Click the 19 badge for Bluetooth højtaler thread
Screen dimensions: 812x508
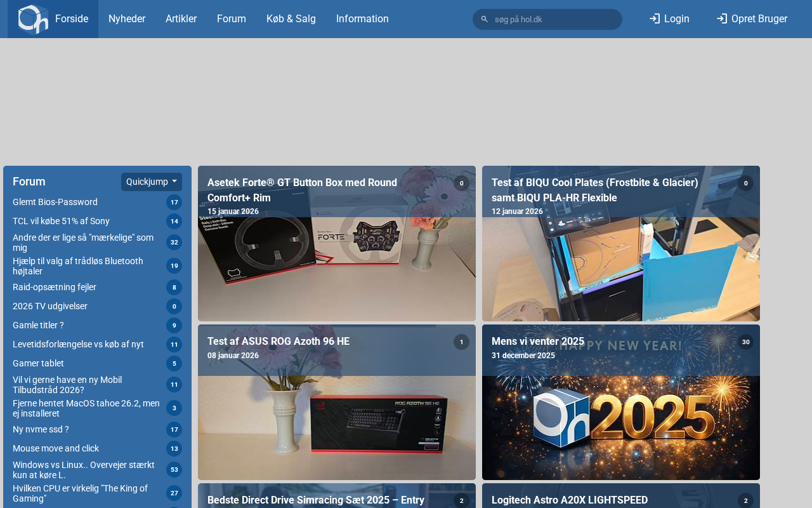174,265
